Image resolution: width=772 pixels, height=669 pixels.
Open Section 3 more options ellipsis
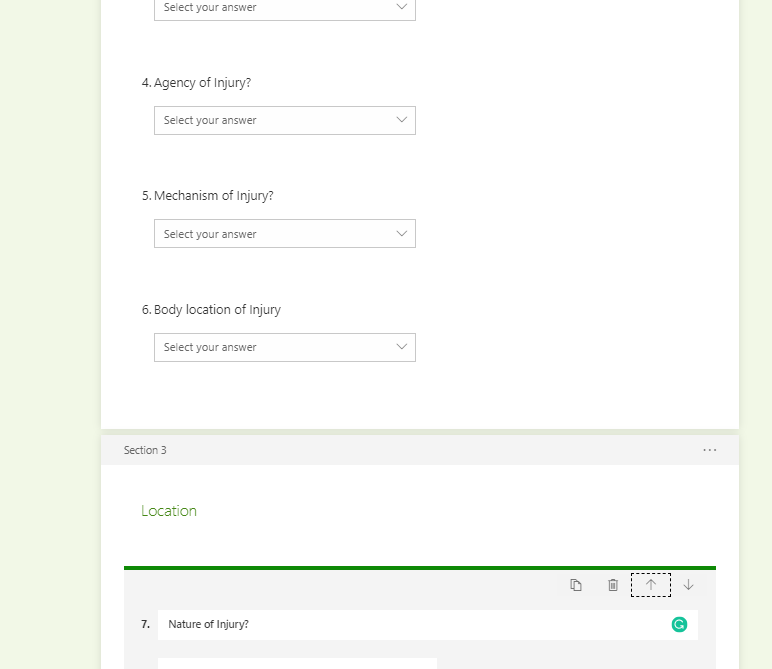(x=709, y=450)
